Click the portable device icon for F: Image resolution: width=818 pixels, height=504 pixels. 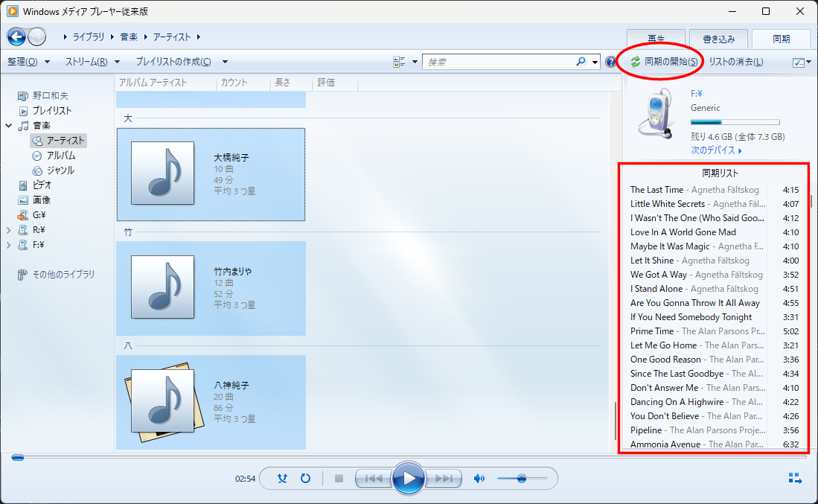(x=656, y=113)
